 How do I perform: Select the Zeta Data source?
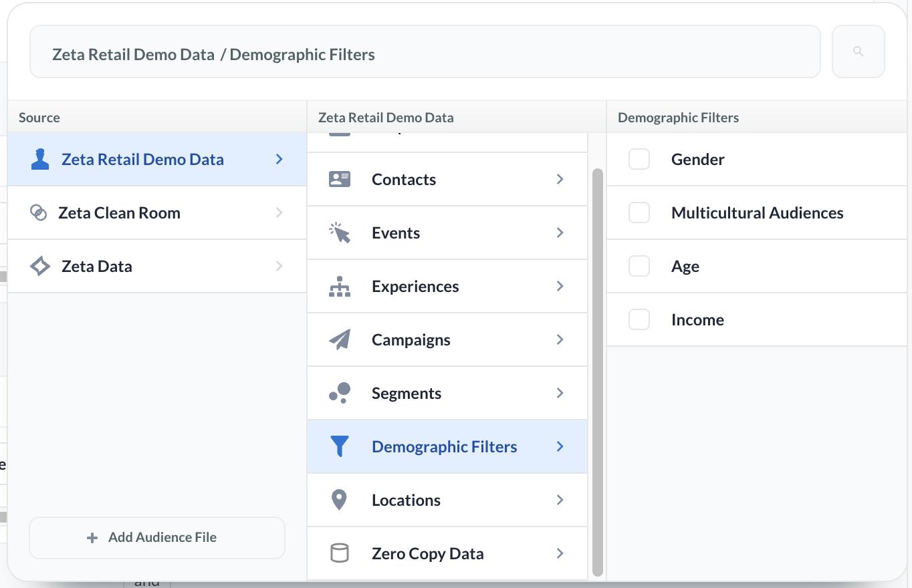coord(157,266)
